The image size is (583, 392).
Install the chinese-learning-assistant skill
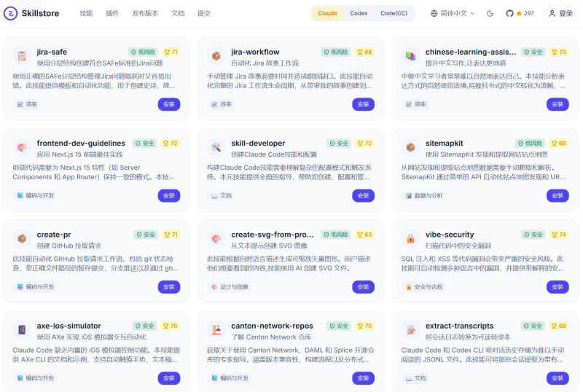(x=557, y=104)
